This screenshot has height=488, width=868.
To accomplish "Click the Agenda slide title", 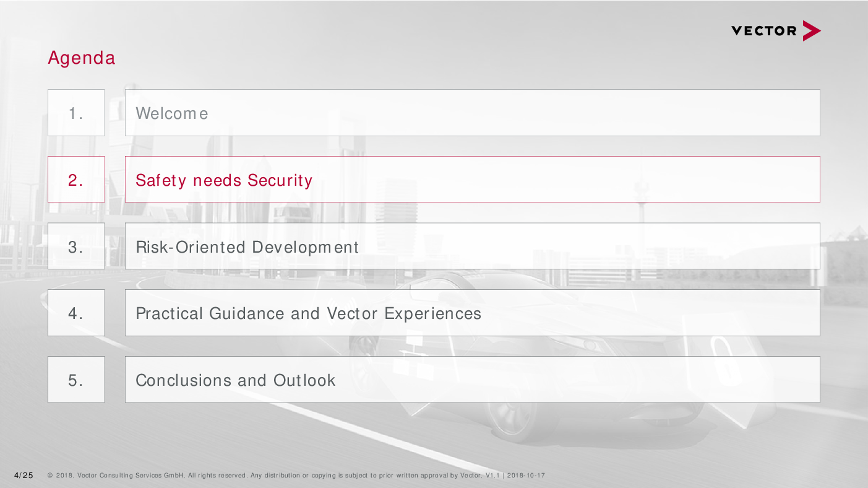I will [x=82, y=58].
